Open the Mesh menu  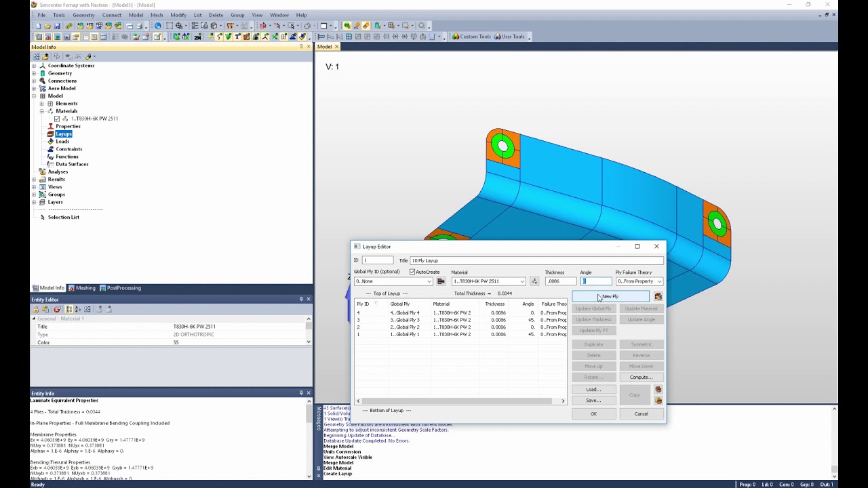click(157, 15)
